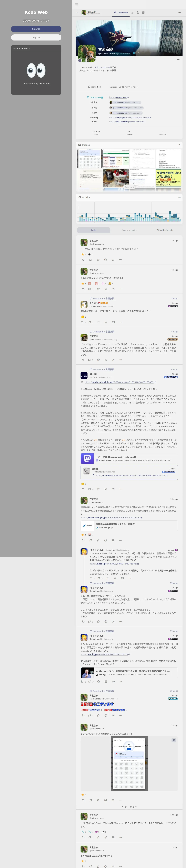
Task: Add emoji reaction to the 国民会議 post
Action: (x=105, y=540)
